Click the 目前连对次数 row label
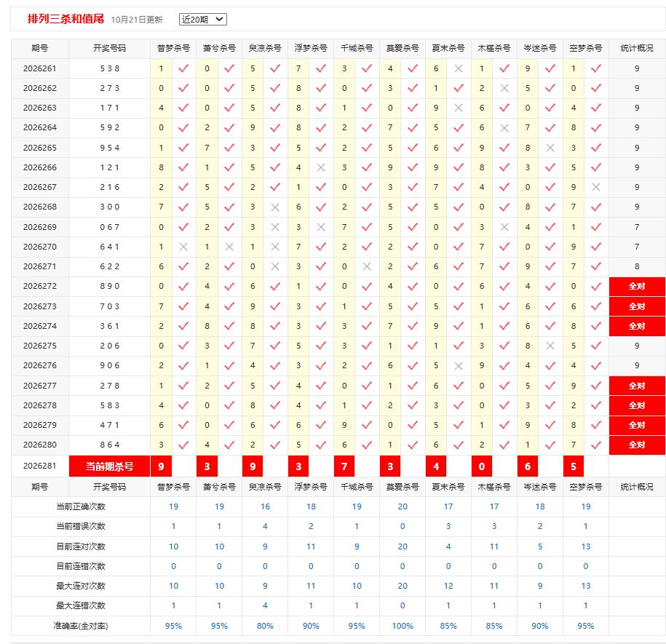 click(81, 546)
